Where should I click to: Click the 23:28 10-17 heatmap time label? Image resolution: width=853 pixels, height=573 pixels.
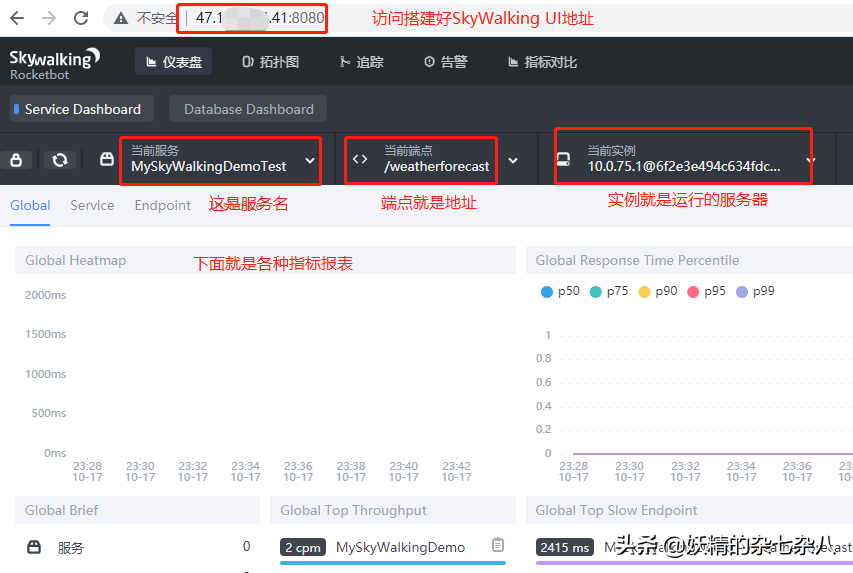[x=88, y=471]
